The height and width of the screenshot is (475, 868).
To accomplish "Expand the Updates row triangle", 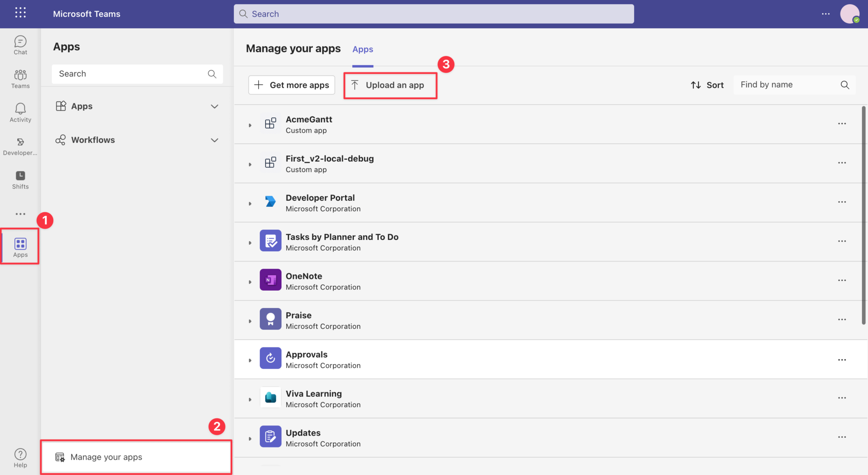I will [250, 439].
